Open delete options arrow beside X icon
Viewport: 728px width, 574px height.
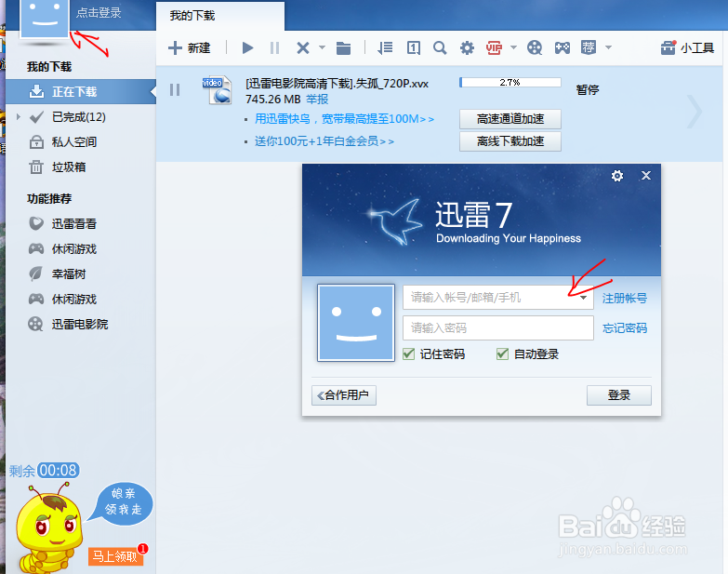click(x=322, y=47)
